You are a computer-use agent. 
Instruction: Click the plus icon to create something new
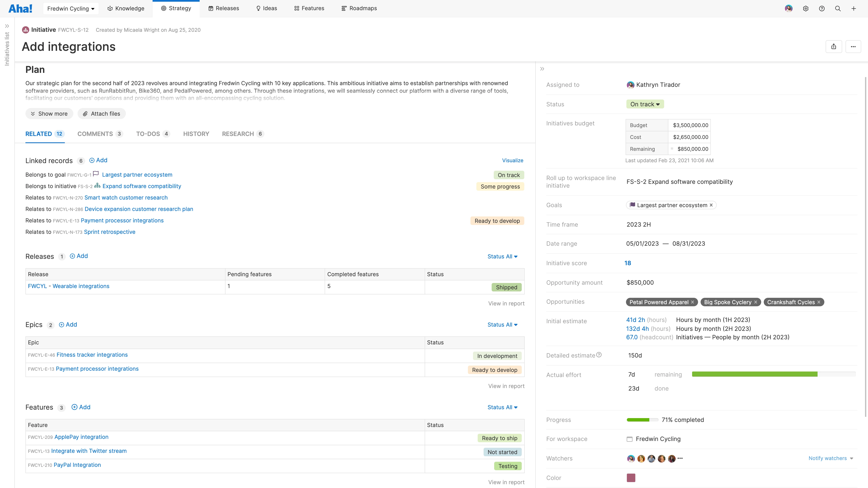[x=854, y=8]
